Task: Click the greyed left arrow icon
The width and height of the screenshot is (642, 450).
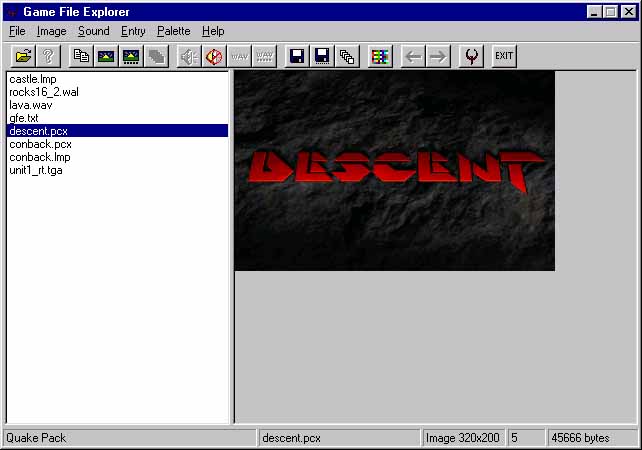Action: [x=413, y=56]
